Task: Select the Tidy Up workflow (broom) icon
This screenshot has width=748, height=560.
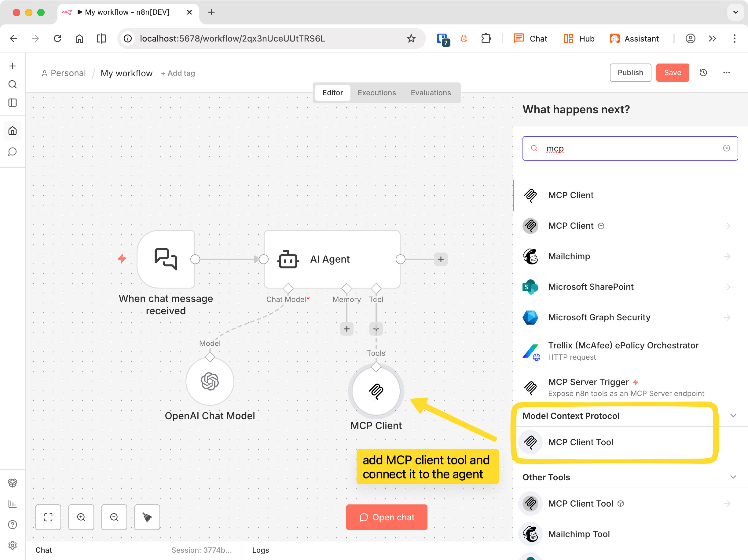Action: (x=147, y=517)
